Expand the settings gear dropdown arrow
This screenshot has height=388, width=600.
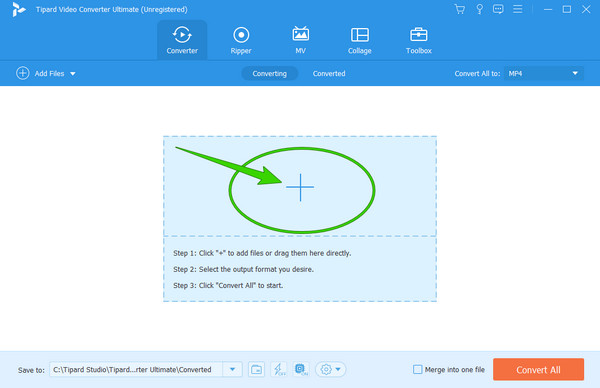pyautogui.click(x=338, y=370)
